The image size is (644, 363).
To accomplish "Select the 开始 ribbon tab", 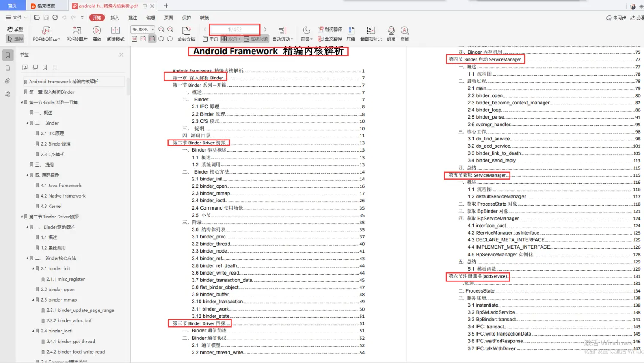I will (x=97, y=18).
